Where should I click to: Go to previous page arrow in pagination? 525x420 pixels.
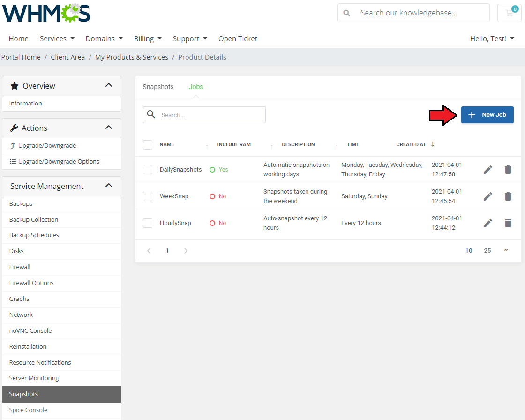tap(149, 251)
